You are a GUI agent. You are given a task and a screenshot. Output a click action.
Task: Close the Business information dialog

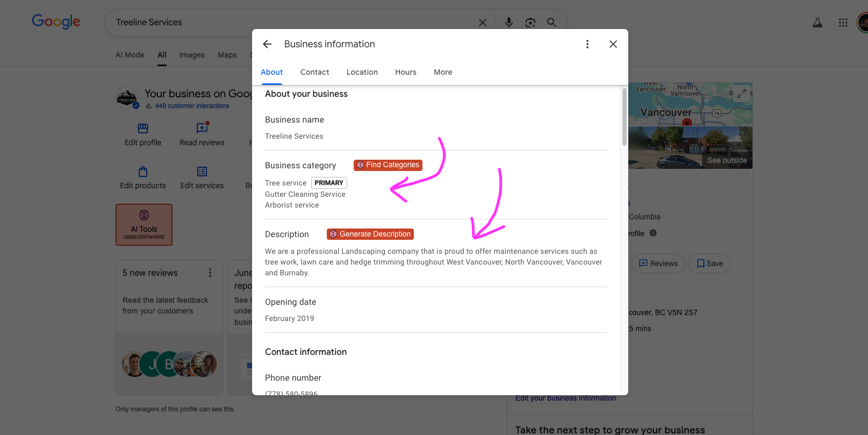[613, 44]
